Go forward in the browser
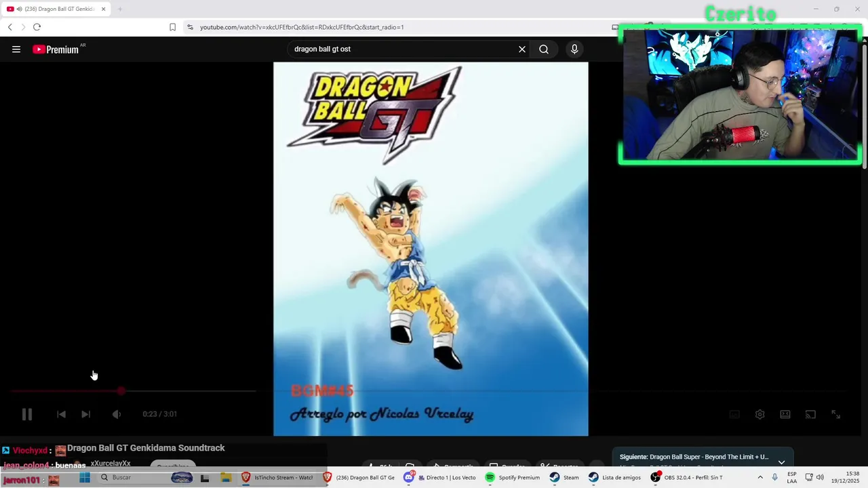This screenshot has height=488, width=868. coord(23,27)
